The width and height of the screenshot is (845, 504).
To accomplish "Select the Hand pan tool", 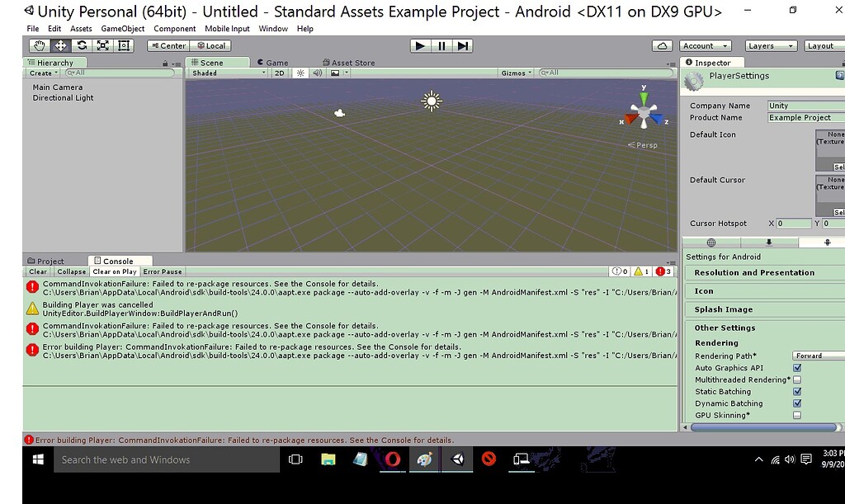I will [x=38, y=45].
